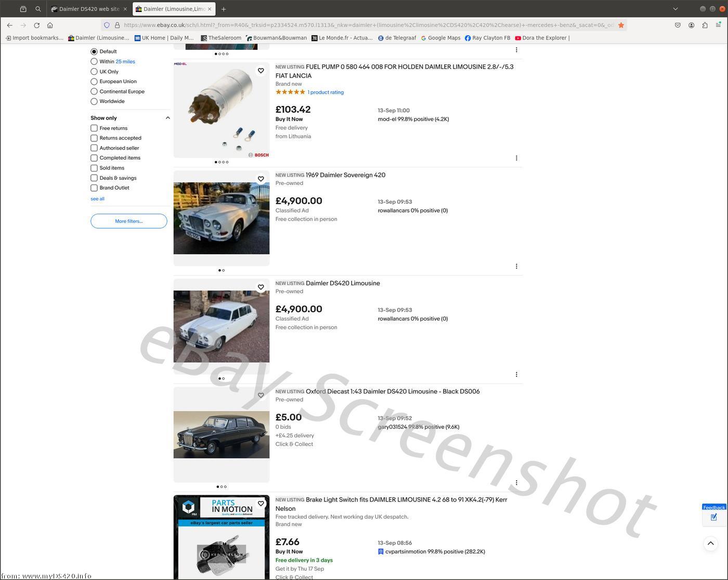Open more options for the fuel pump listing
The image size is (728, 580).
[x=516, y=158]
